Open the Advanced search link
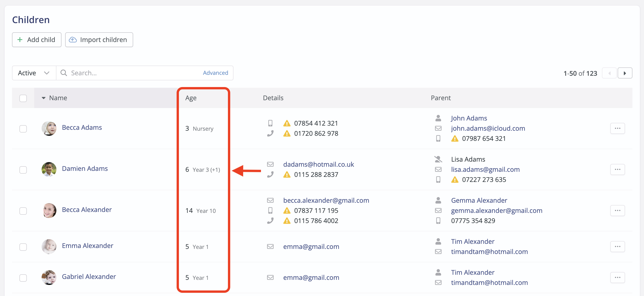This screenshot has height=296, width=644. coord(215,73)
